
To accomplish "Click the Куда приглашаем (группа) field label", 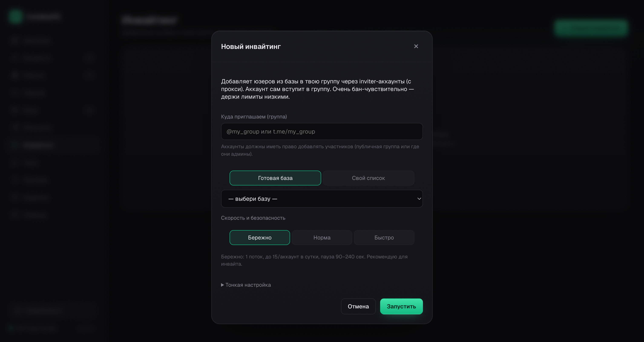I will (x=254, y=117).
